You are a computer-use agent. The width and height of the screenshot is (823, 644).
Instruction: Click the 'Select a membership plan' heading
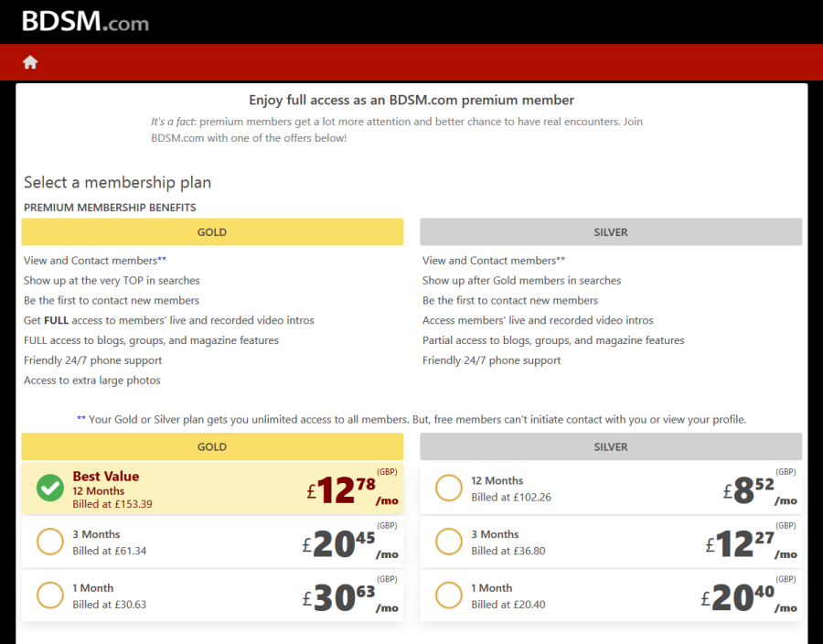coord(118,182)
